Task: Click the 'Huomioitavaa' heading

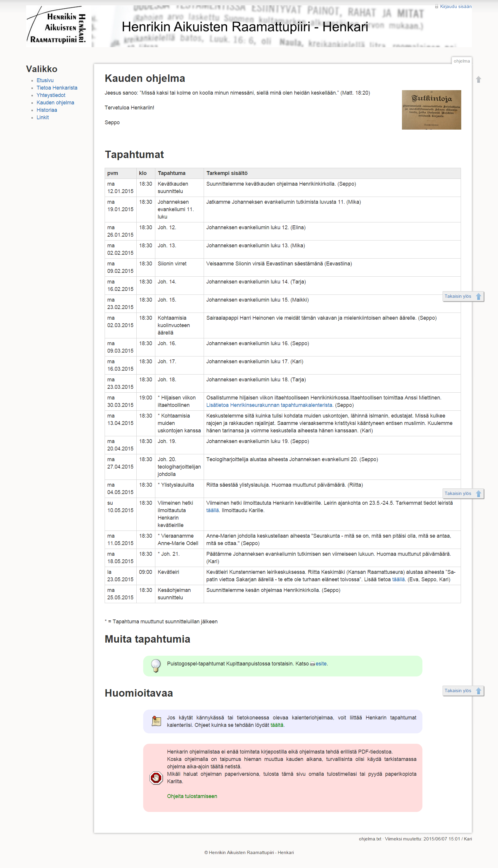Action: point(138,693)
